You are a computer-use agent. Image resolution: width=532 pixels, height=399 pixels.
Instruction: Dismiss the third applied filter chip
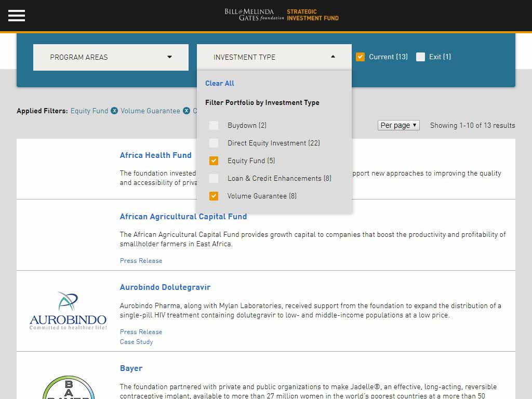tap(197, 111)
